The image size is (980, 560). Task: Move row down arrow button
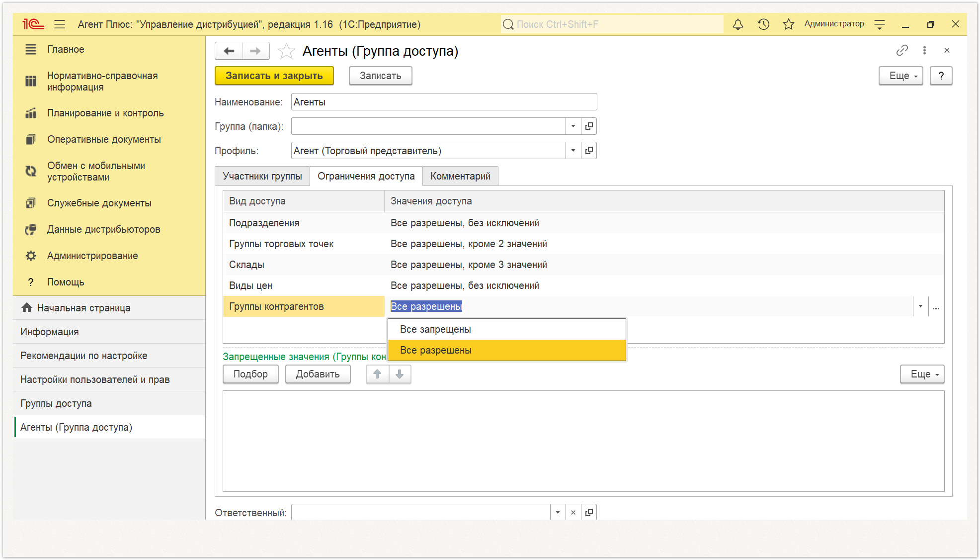point(400,374)
